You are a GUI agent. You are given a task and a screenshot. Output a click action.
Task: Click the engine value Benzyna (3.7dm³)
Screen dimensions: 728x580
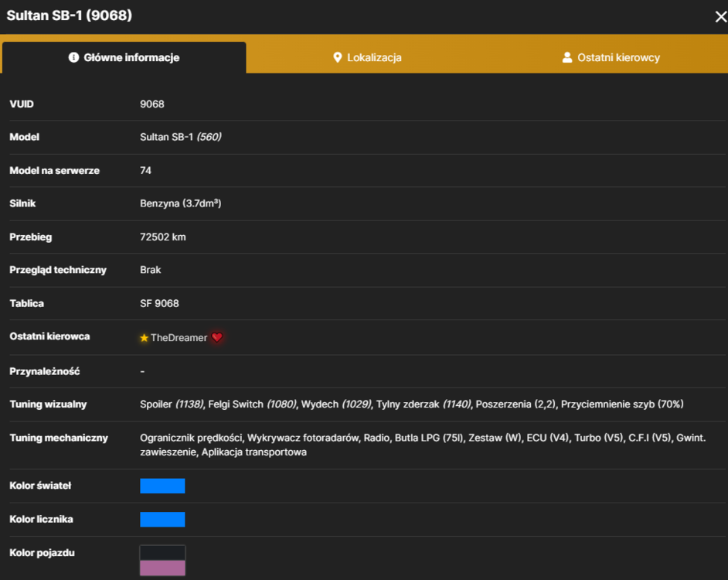coord(181,203)
